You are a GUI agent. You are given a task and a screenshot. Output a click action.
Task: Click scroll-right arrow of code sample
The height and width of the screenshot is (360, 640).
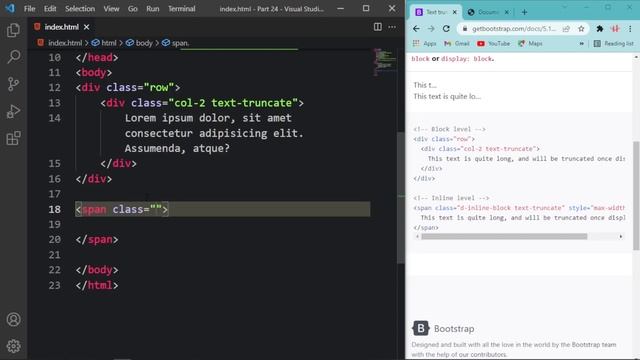point(621,236)
